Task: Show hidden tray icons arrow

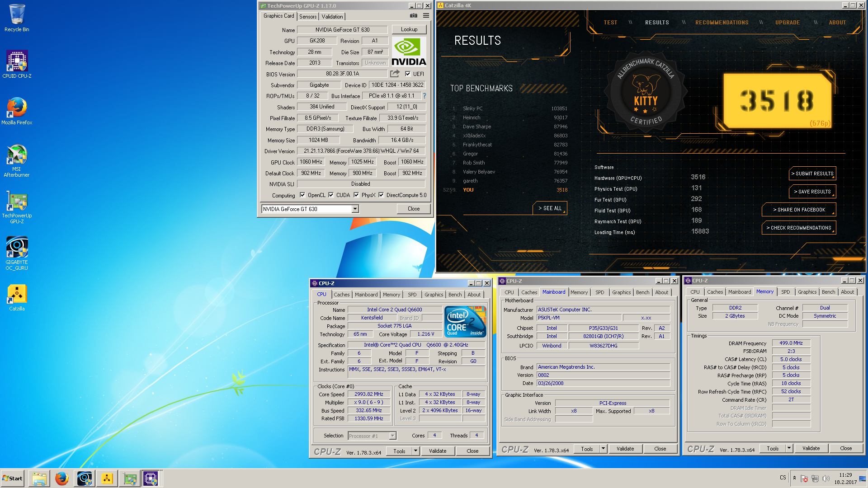Action: tap(794, 478)
